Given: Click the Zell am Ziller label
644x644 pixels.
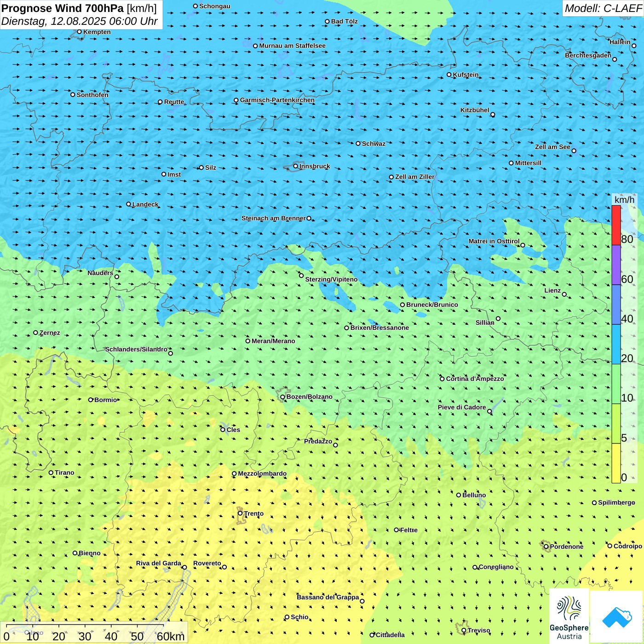Looking at the screenshot, I should pos(414,177).
